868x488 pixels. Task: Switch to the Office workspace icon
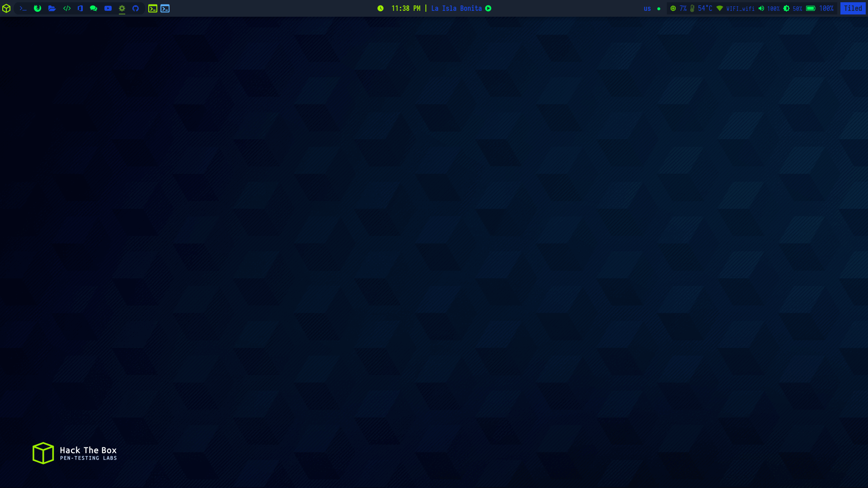(80, 9)
